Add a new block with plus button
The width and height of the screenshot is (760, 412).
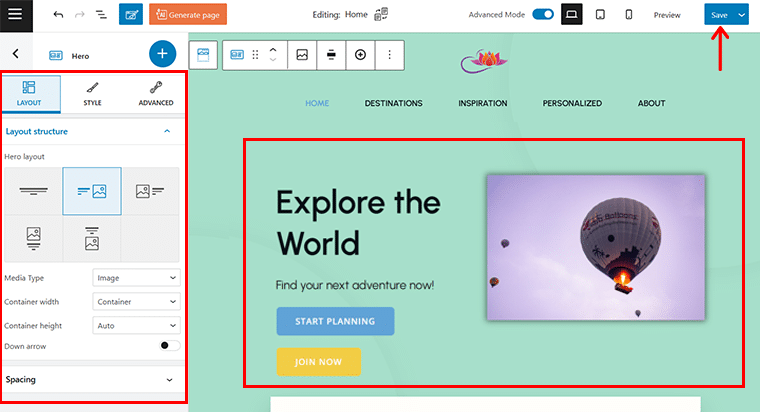click(162, 54)
